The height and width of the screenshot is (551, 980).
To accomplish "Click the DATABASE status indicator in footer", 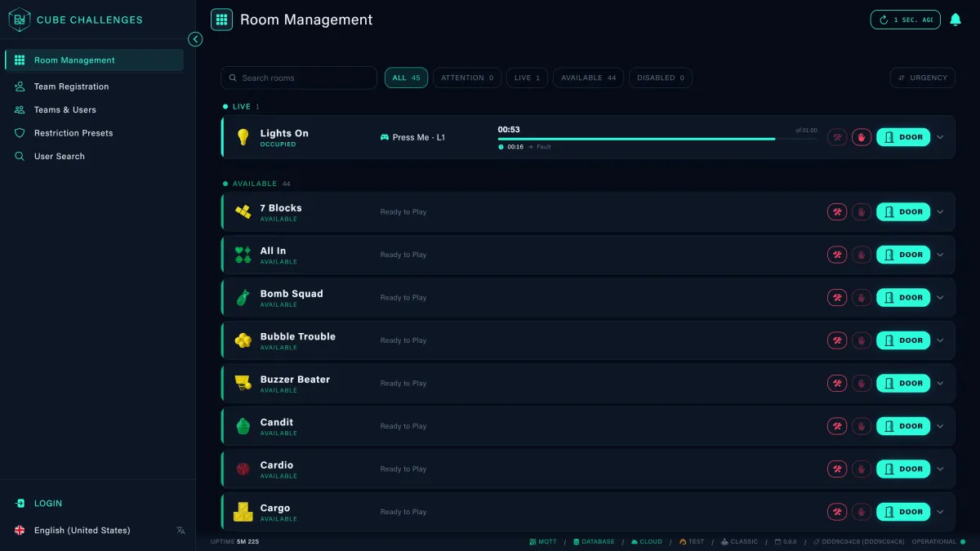I will click(594, 541).
